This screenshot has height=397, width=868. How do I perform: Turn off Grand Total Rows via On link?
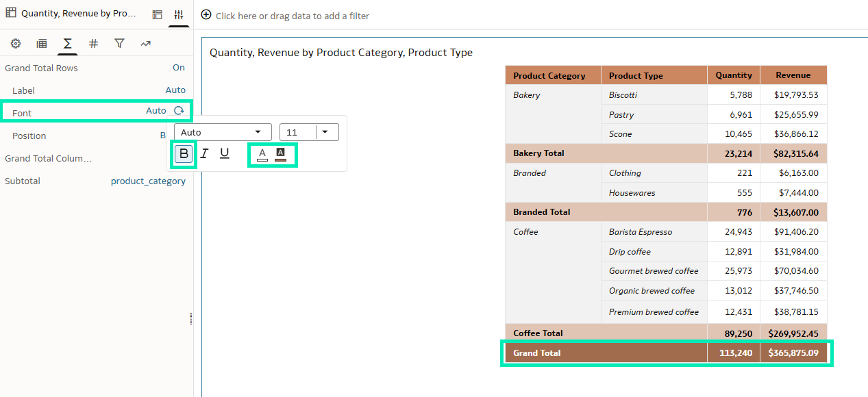coord(179,68)
